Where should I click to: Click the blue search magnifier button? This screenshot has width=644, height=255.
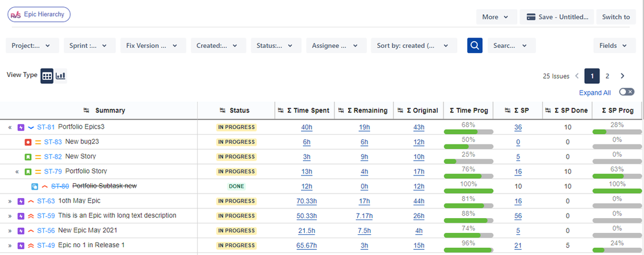click(x=475, y=46)
